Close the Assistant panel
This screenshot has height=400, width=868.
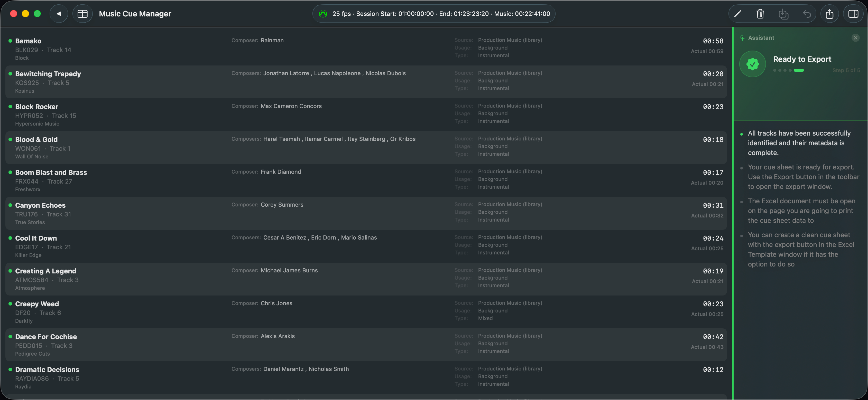click(x=855, y=38)
